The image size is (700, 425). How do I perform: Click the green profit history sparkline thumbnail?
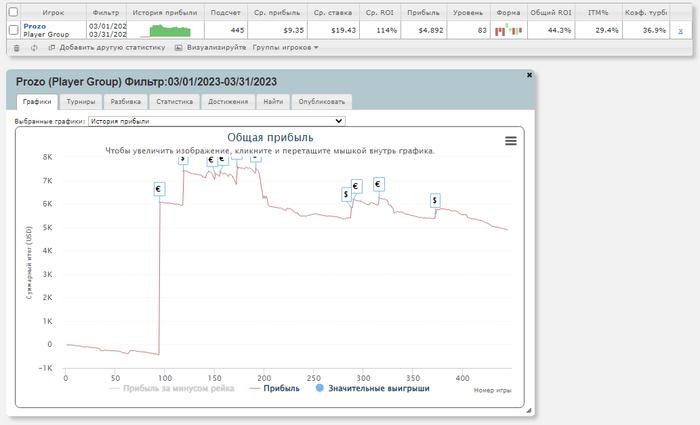click(165, 30)
